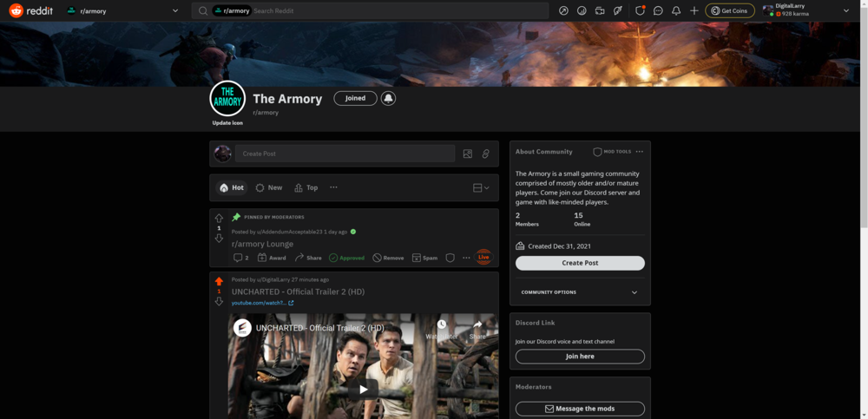The width and height of the screenshot is (868, 419).
Task: Open the Lounge post more options ellipsis
Action: coord(467,258)
